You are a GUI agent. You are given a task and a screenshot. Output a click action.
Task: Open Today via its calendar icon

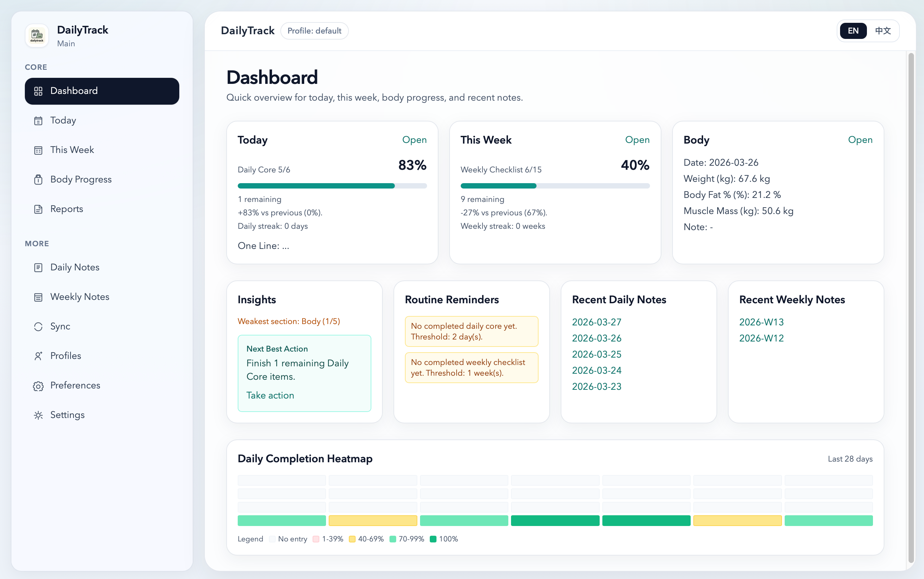click(39, 121)
